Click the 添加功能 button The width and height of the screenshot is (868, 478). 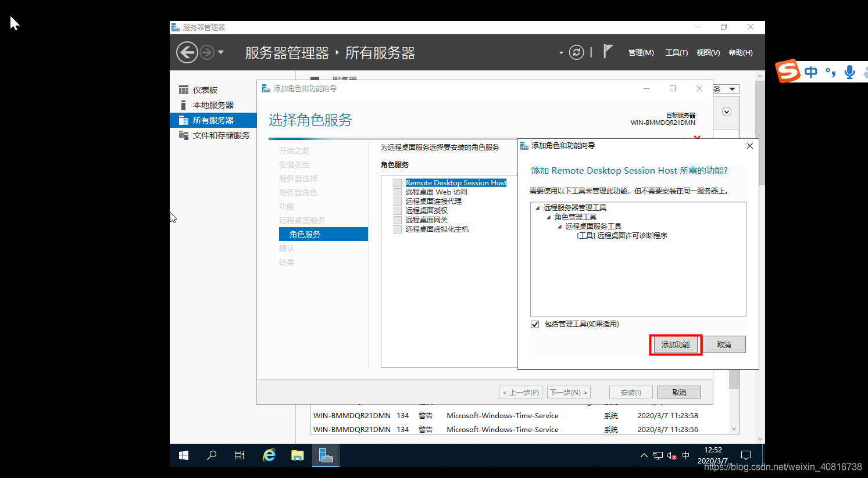[676, 344]
